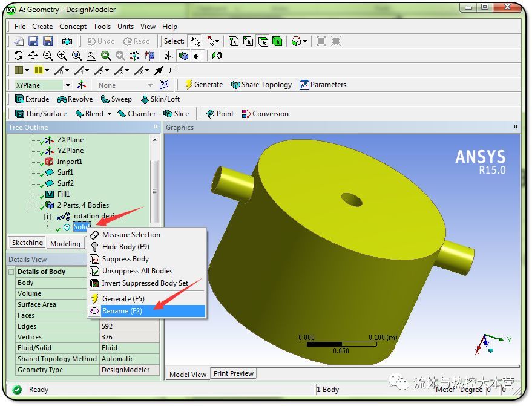Viewport: 532px width, 406px height.
Task: Switch to the Modeling tab
Action: tap(65, 244)
